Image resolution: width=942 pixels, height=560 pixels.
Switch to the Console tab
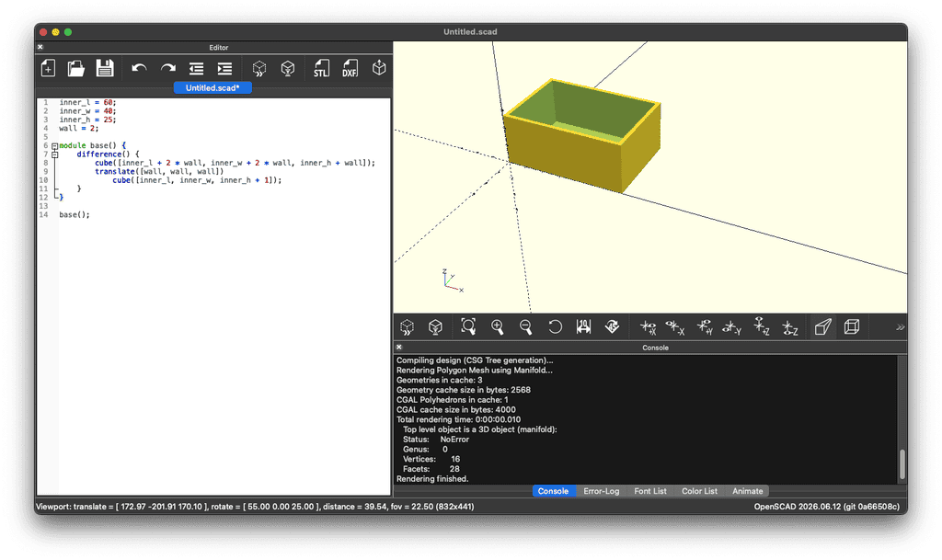(x=553, y=491)
